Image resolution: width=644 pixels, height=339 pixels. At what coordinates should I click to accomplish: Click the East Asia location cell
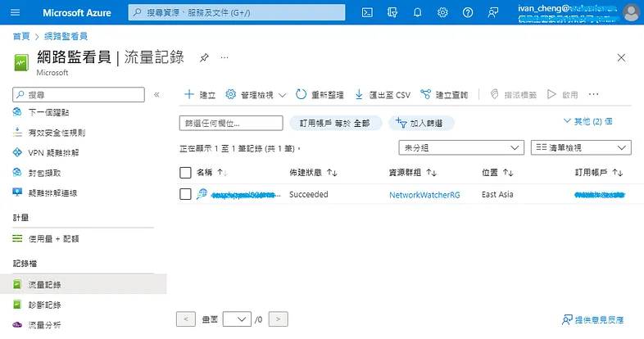pos(497,195)
